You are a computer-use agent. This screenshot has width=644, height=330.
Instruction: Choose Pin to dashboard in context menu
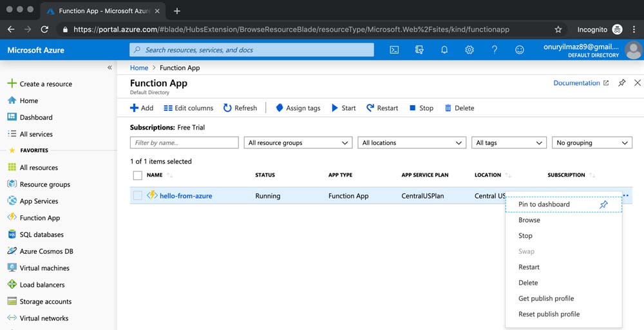[x=544, y=204]
